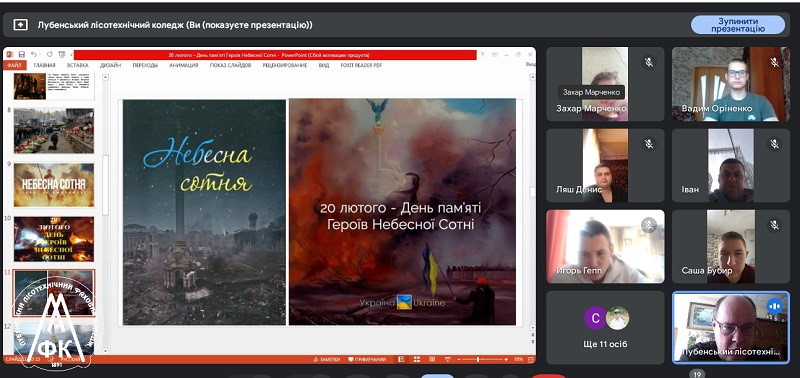This screenshot has height=378, width=800.
Task: Select slide 9 thumbnail 'Небесна Сотня'
Action: coord(54,185)
